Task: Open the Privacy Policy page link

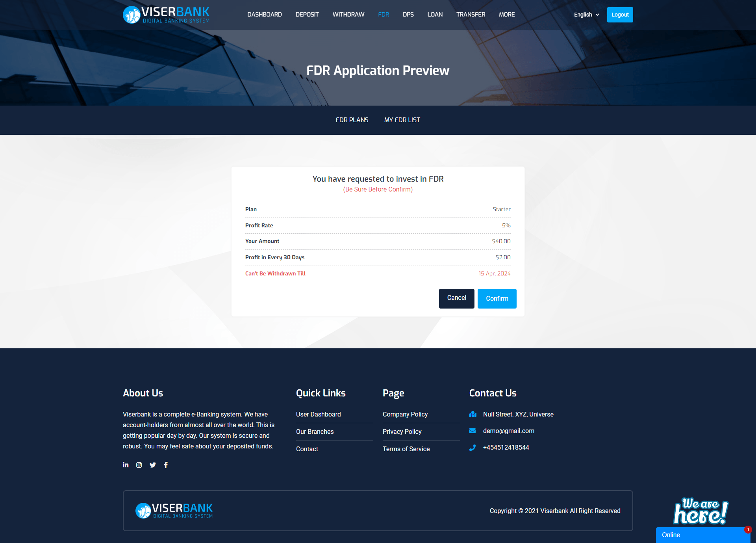Action: click(x=402, y=431)
